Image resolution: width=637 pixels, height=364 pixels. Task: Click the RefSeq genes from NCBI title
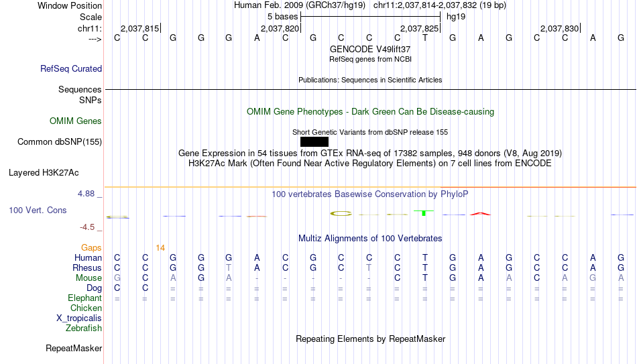pos(371,59)
